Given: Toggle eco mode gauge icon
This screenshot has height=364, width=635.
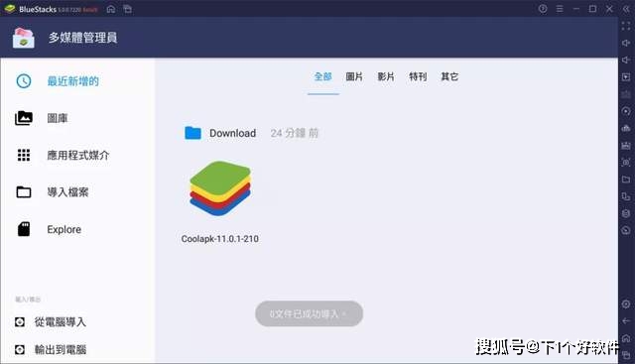Looking at the screenshot, I should pyautogui.click(x=626, y=230).
